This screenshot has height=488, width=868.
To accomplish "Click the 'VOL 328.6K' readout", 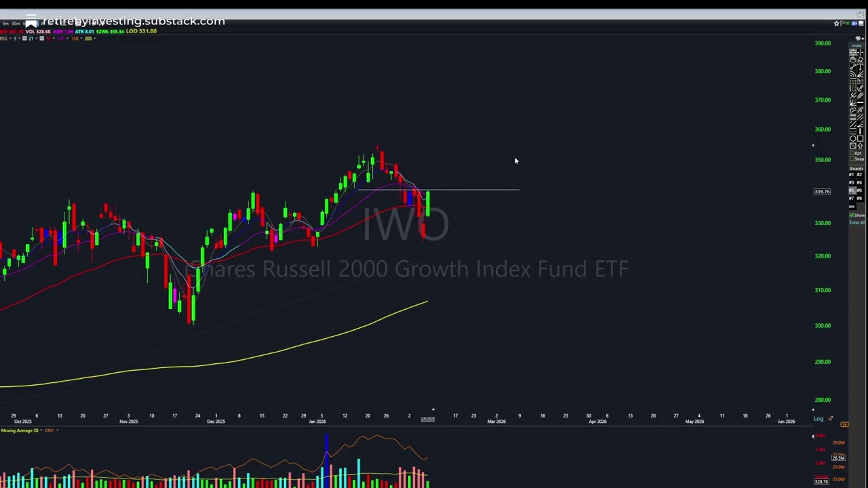I will [38, 32].
